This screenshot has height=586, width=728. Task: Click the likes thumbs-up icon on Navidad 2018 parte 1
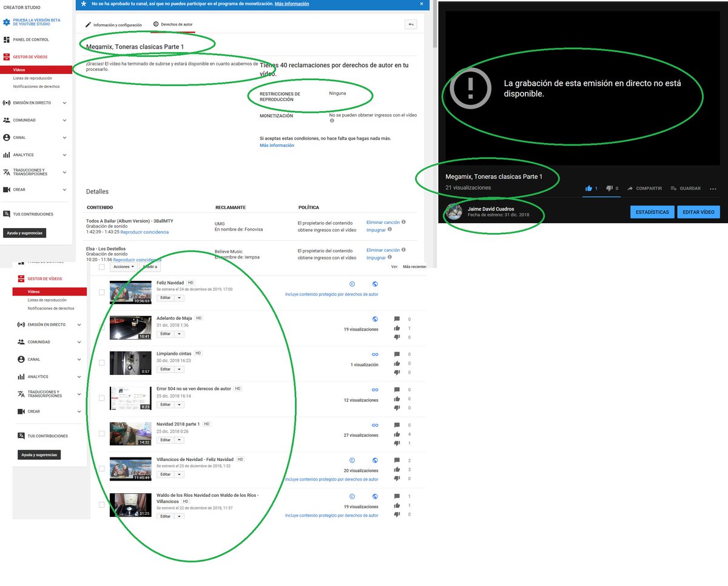tap(397, 434)
